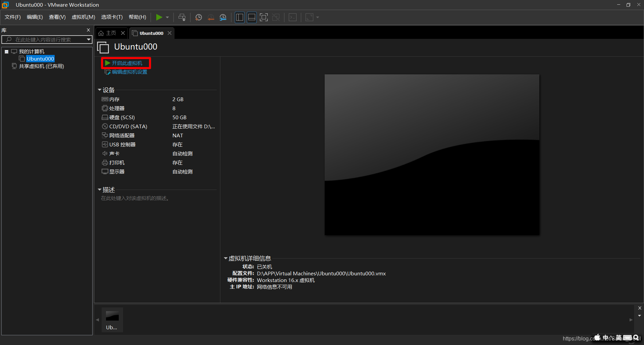The height and width of the screenshot is (345, 644).
Task: Open the 选项卡(T) menu
Action: pos(112,17)
